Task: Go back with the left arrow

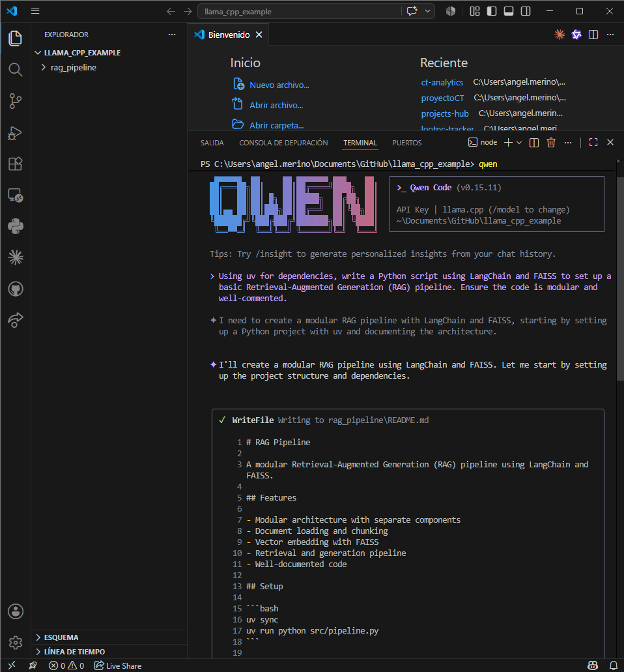Action: coord(171,12)
